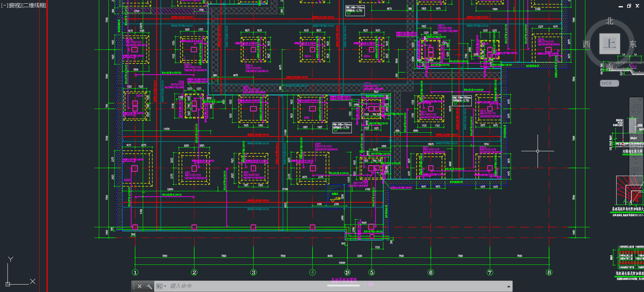Select the 内隔墙生根大样 detail title text
644x292 pixels.
coord(632,152)
